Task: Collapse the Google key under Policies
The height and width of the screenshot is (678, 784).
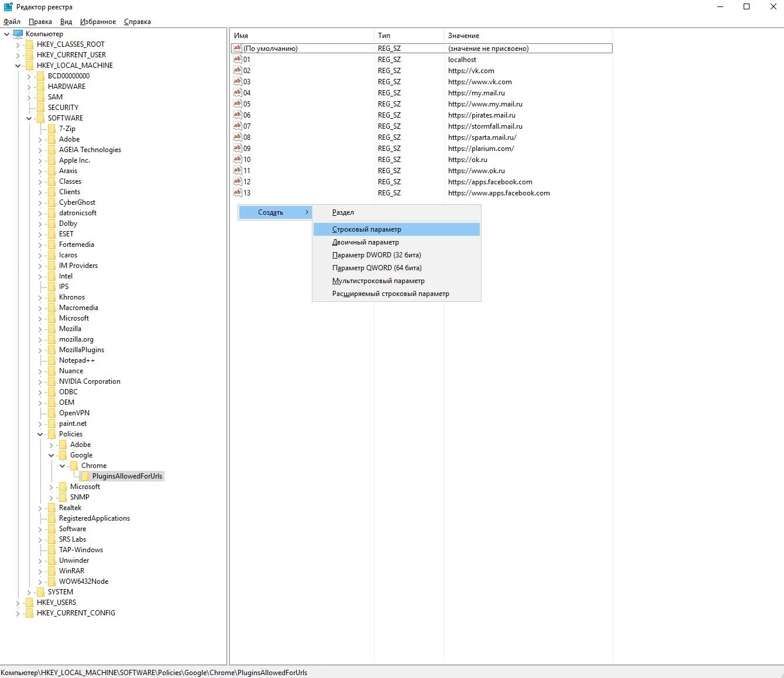Action: (51, 455)
